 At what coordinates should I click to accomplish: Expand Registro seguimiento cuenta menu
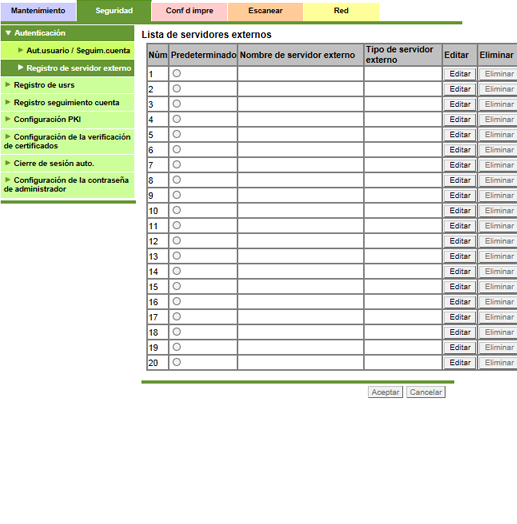68,102
